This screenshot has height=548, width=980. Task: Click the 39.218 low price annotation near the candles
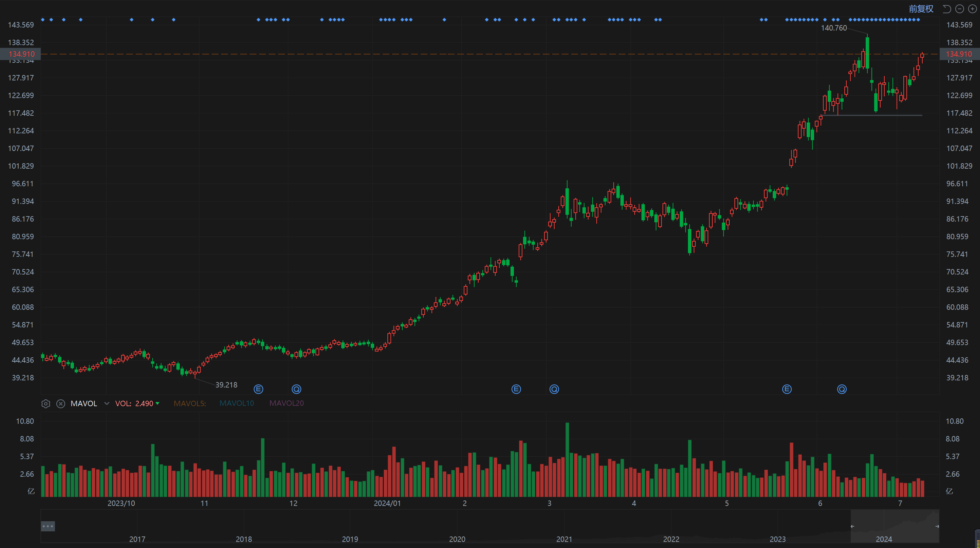pos(226,385)
